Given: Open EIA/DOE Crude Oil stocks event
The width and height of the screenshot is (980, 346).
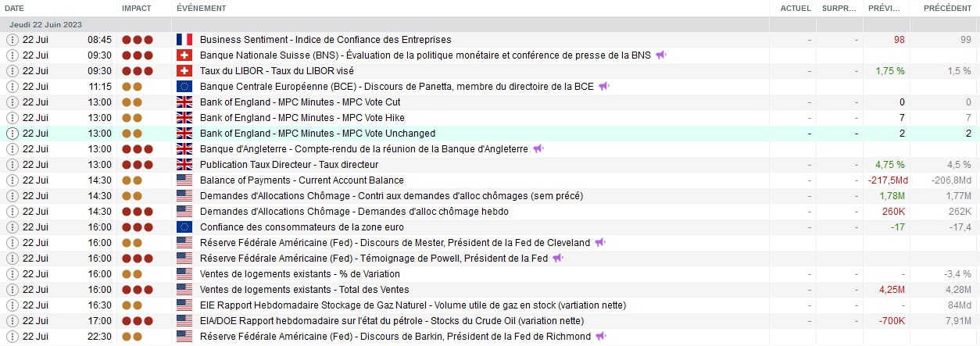Looking at the screenshot, I should (392, 321).
